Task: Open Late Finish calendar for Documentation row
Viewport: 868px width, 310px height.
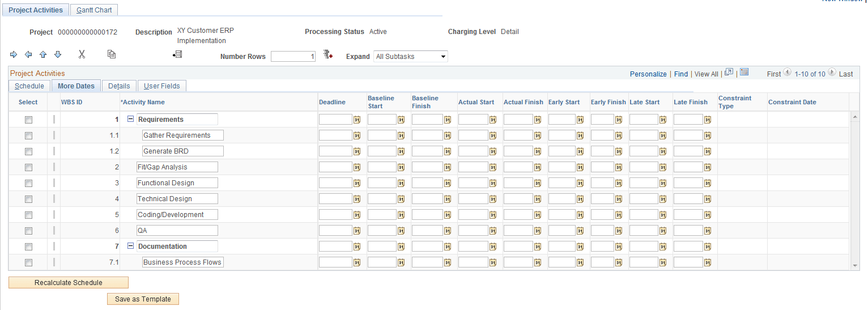Action: pos(707,247)
